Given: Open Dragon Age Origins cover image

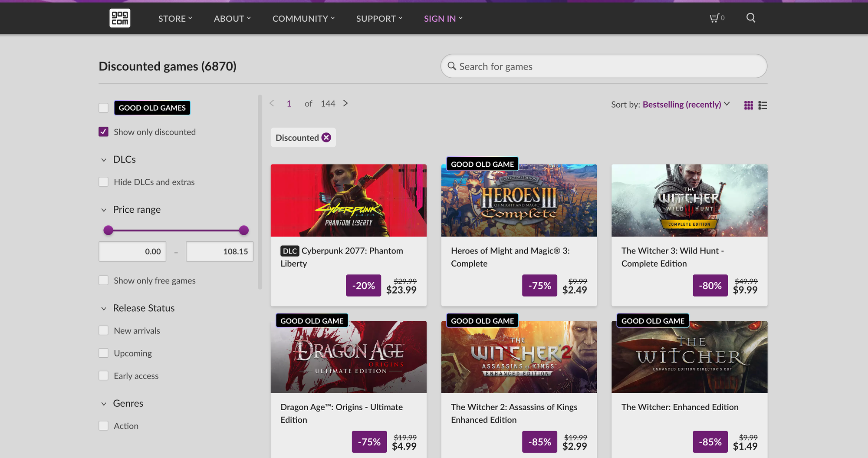Looking at the screenshot, I should (x=349, y=357).
